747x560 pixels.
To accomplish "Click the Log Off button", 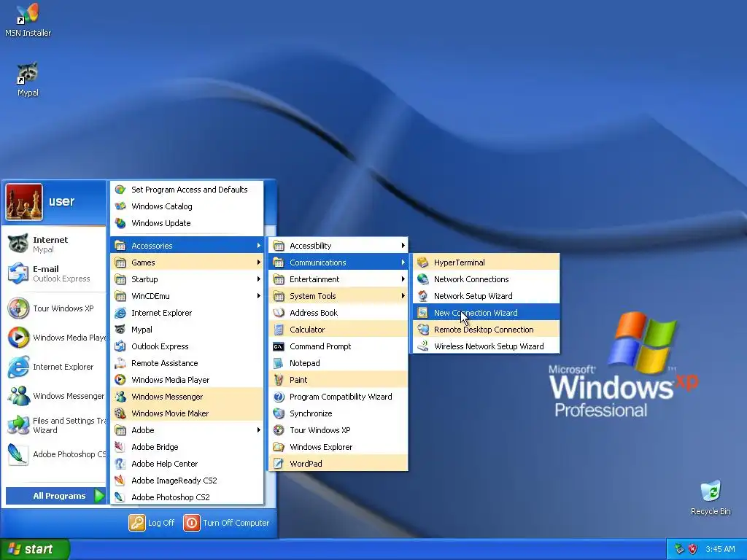I will pos(152,523).
